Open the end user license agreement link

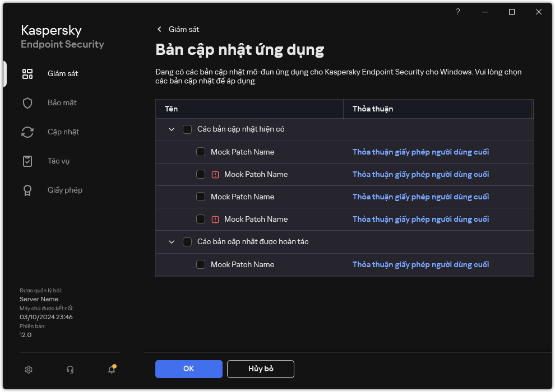click(x=420, y=152)
